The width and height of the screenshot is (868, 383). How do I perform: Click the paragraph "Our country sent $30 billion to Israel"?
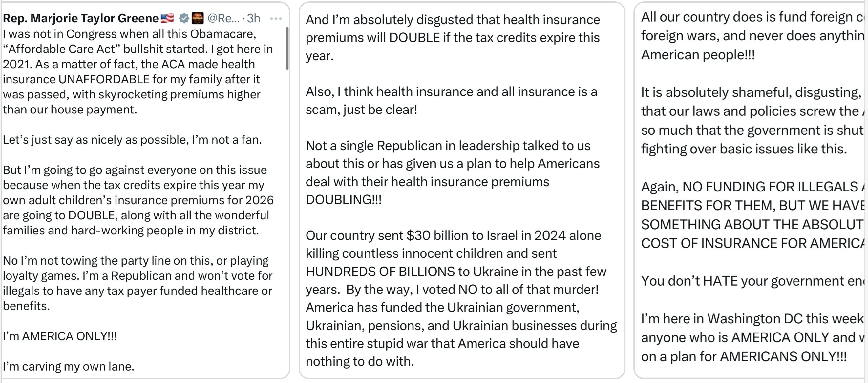461,298
